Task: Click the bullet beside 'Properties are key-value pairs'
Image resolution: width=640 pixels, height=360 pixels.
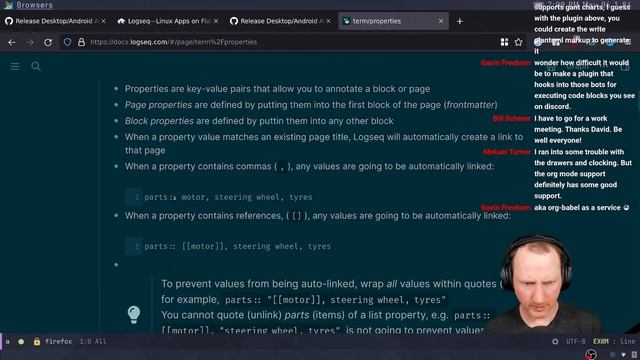Action: (116, 89)
